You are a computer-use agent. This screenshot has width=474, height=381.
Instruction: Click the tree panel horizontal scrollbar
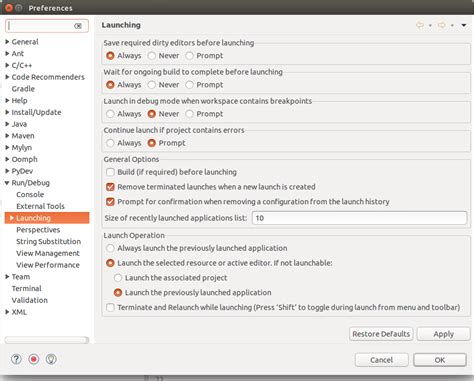(x=47, y=340)
